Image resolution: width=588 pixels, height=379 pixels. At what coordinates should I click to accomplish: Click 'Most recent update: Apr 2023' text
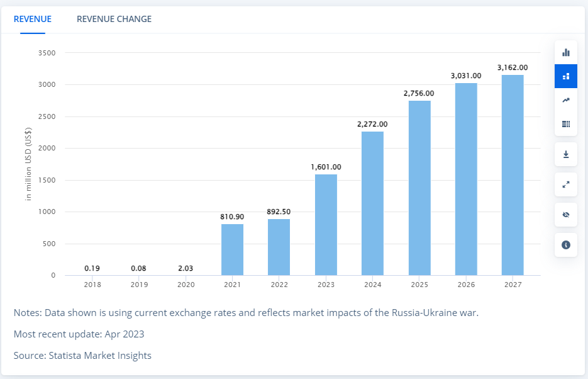click(79, 334)
